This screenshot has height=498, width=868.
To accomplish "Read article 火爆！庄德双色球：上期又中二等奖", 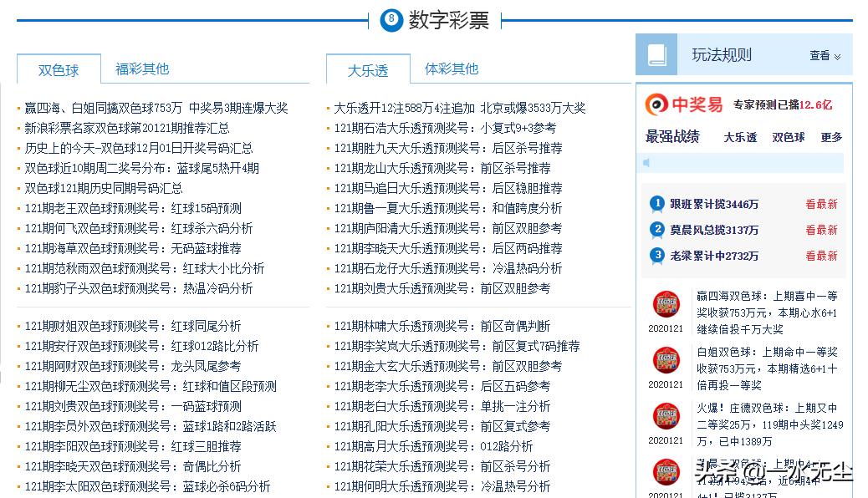I will (770, 424).
